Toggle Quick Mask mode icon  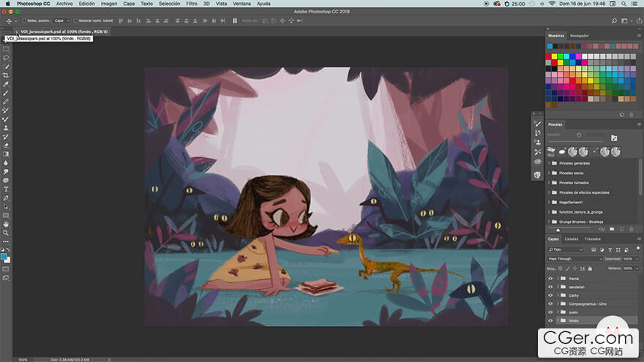(x=6, y=269)
